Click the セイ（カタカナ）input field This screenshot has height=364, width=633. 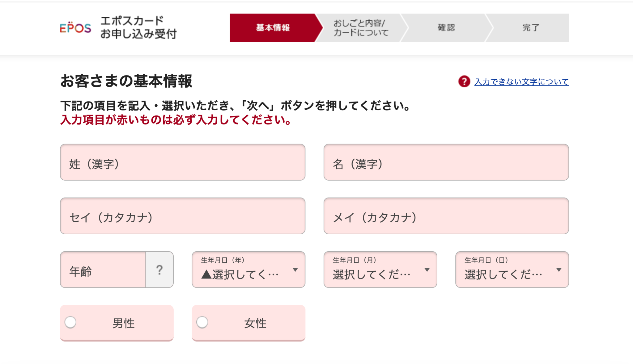183,216
